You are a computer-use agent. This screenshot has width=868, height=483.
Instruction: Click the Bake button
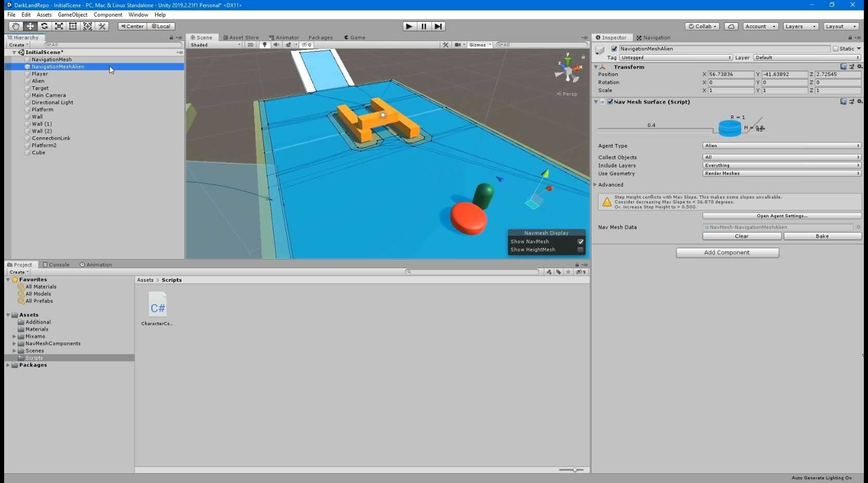[822, 236]
